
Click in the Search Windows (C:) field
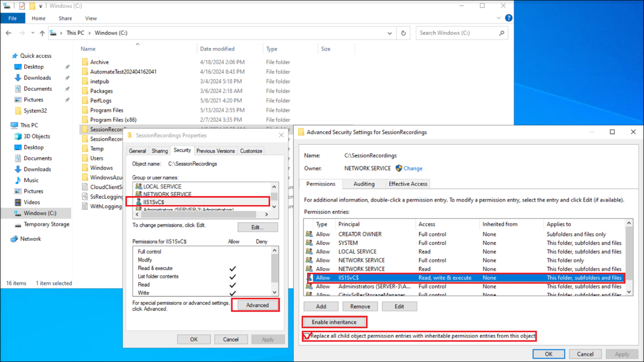457,33
